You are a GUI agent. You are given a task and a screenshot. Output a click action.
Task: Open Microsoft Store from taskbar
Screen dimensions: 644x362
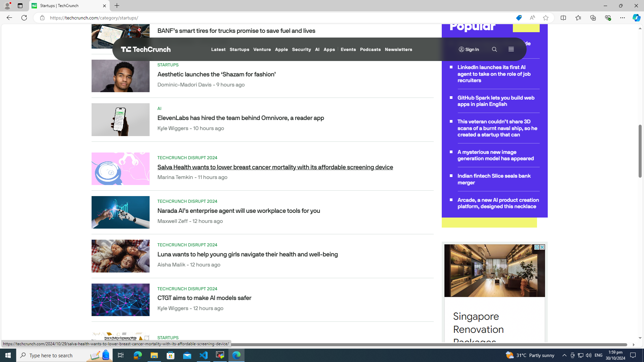pos(171,355)
